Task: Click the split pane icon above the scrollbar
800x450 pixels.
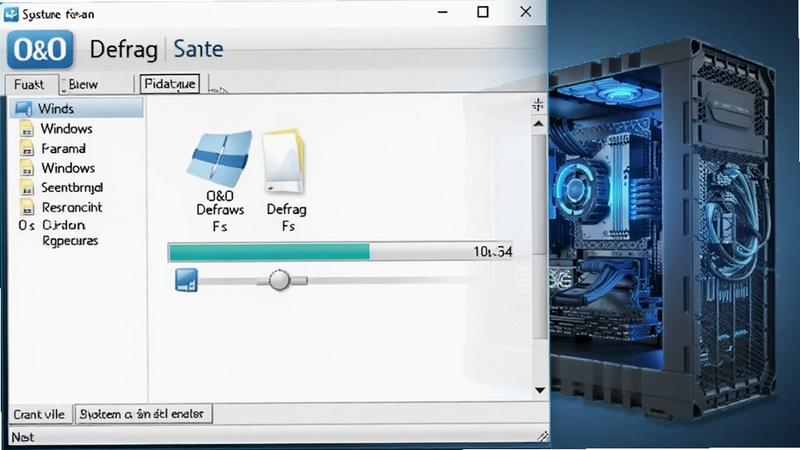Action: [538, 105]
